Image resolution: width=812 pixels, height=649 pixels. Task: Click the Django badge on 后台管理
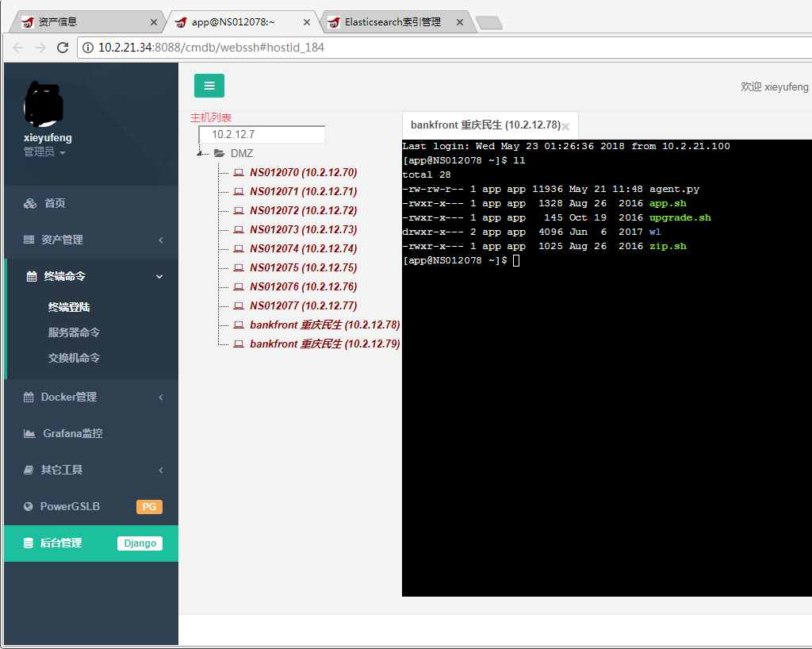pos(140,543)
